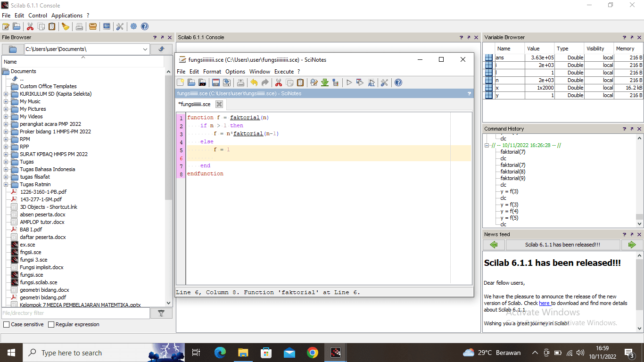The height and width of the screenshot is (362, 644).
Task: Click the Save As icon in SciNotes
Action: click(227, 82)
